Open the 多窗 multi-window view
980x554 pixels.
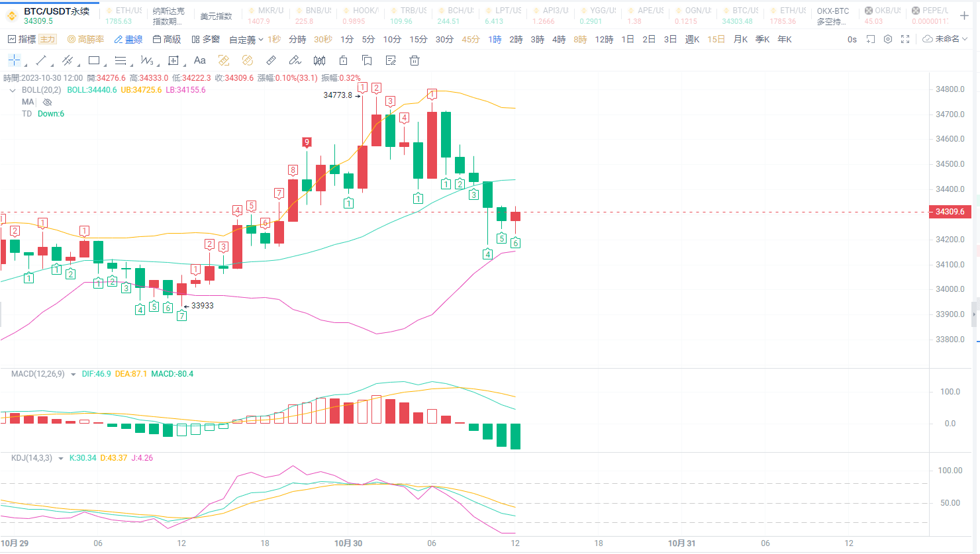(x=207, y=39)
